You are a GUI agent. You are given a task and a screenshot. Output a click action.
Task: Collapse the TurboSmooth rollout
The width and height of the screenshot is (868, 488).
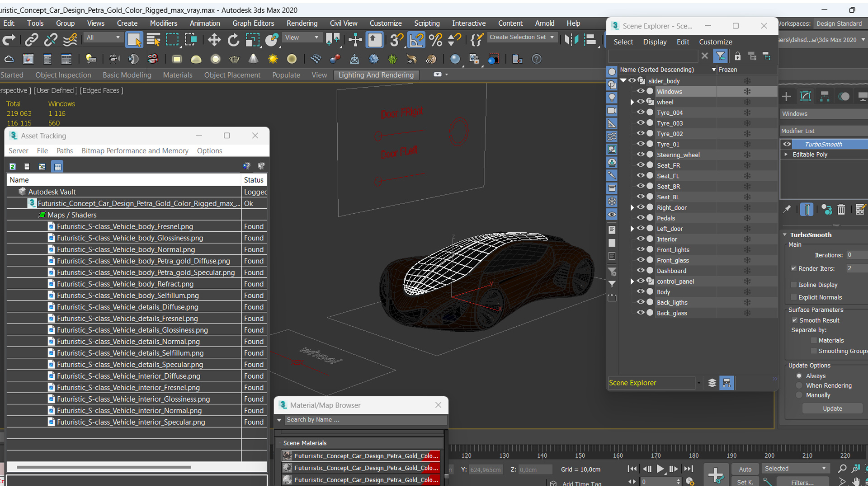(785, 235)
